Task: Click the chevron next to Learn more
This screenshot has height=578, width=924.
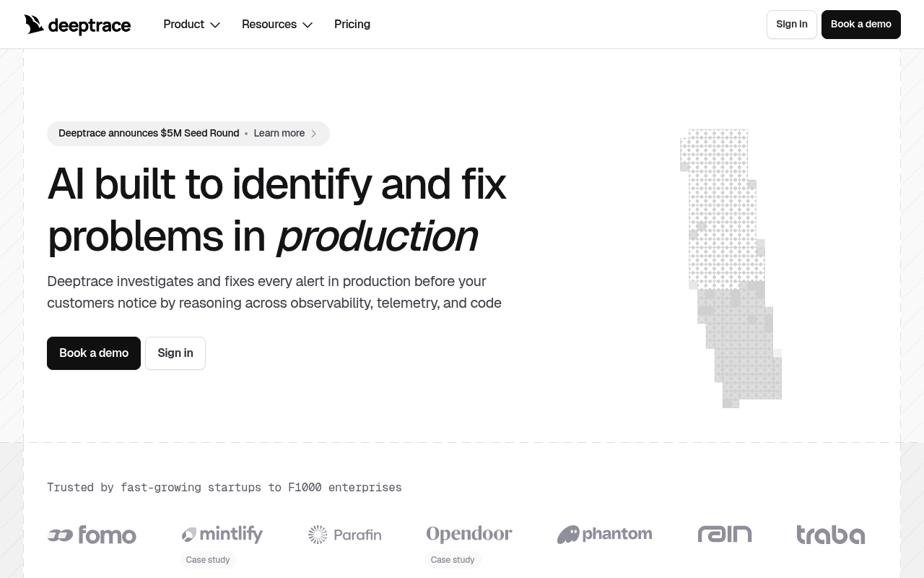Action: pos(313,134)
